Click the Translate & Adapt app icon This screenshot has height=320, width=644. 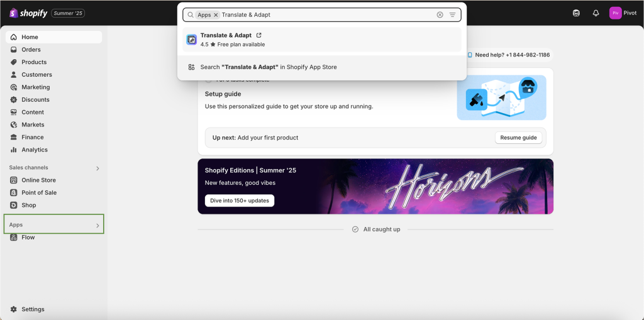[191, 40]
